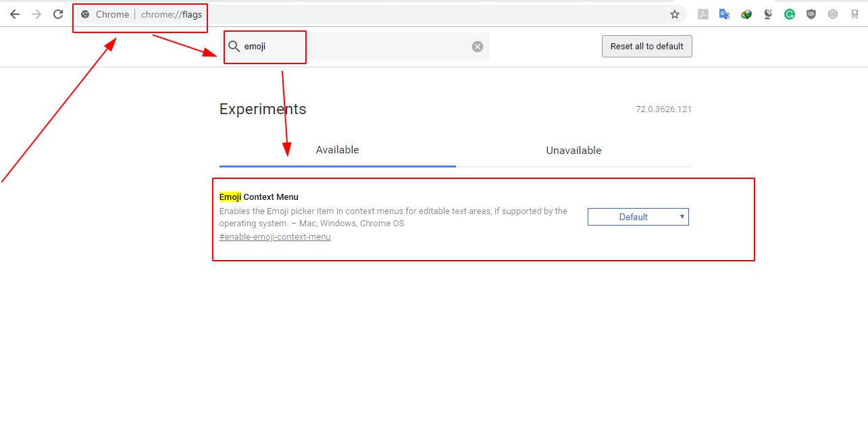Go back to the previous page
The image size is (868, 439).
[x=15, y=14]
